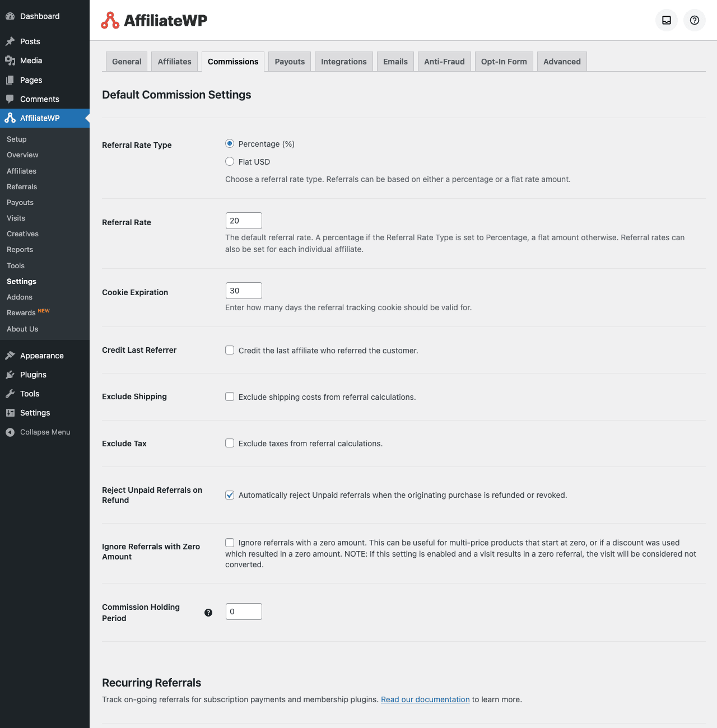Image resolution: width=717 pixels, height=728 pixels.
Task: Switch to the Affiliates tab
Action: (x=175, y=62)
